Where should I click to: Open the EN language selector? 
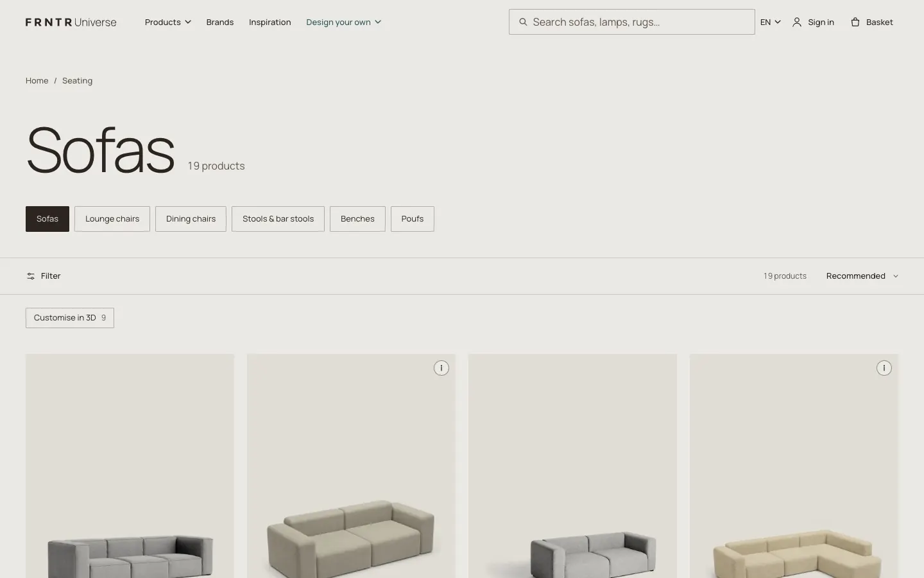pyautogui.click(x=771, y=22)
